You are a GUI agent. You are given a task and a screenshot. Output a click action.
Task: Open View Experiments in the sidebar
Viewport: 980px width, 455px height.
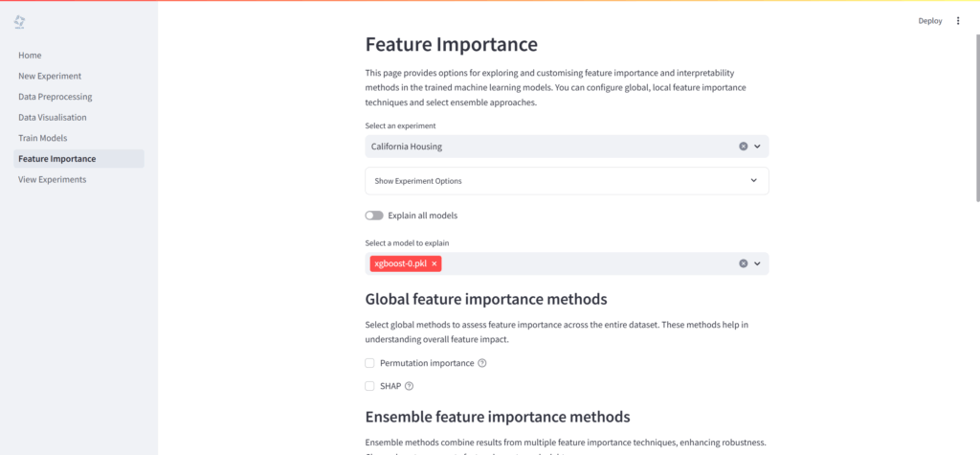52,179
